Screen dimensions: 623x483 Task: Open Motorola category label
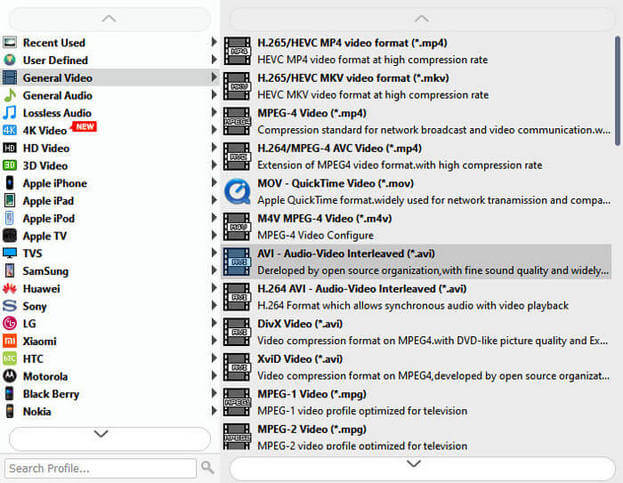point(45,376)
